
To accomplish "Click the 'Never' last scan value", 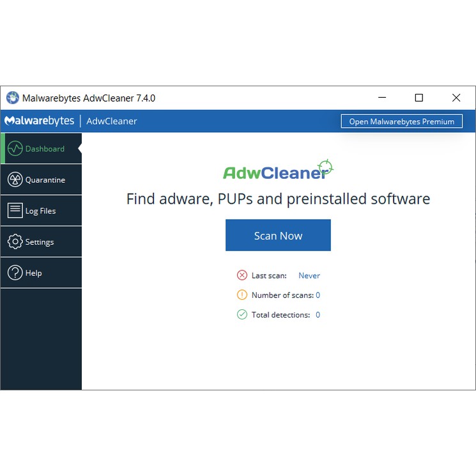I will pos(309,275).
